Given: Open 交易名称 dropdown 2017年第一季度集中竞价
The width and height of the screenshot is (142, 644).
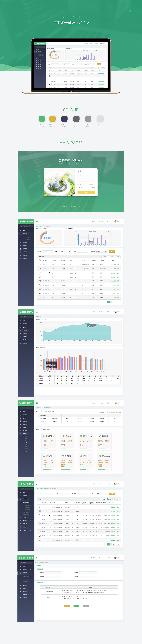Looking at the screenshot, I should (x=49, y=411).
